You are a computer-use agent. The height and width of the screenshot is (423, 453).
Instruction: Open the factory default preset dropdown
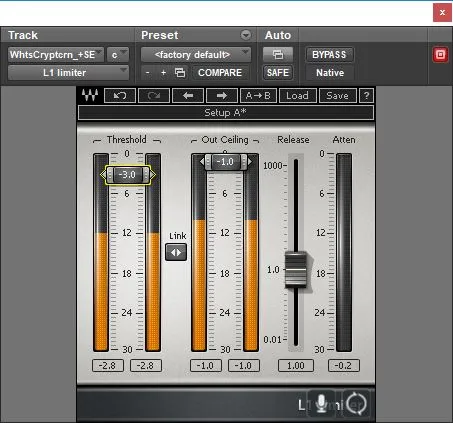pyautogui.click(x=196, y=55)
